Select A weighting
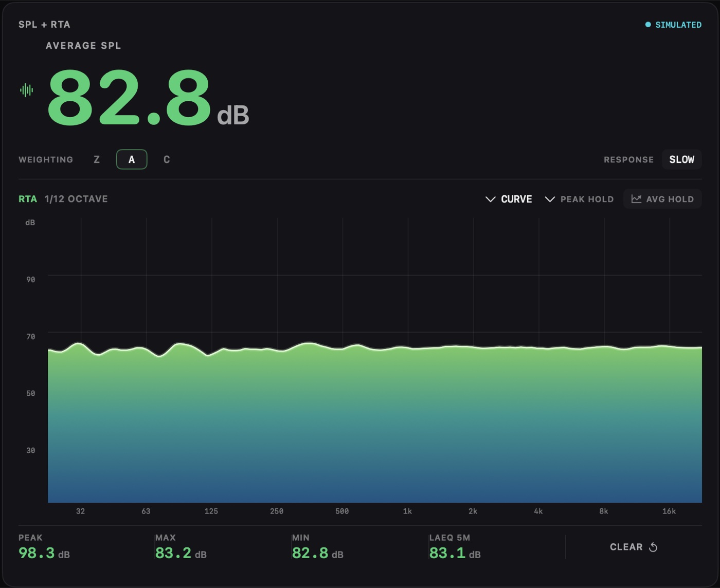The height and width of the screenshot is (588, 720). point(132,159)
